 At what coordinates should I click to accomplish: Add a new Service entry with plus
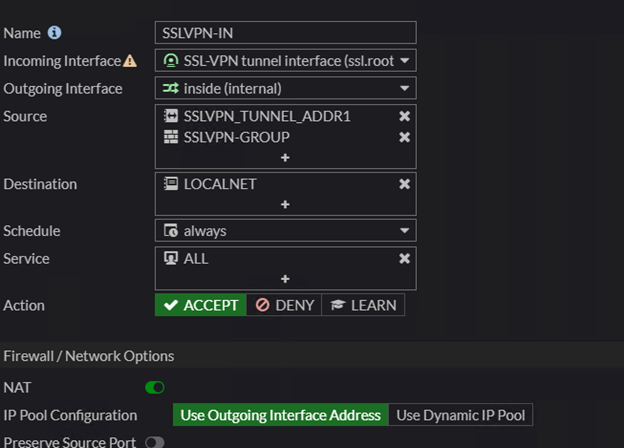[285, 279]
